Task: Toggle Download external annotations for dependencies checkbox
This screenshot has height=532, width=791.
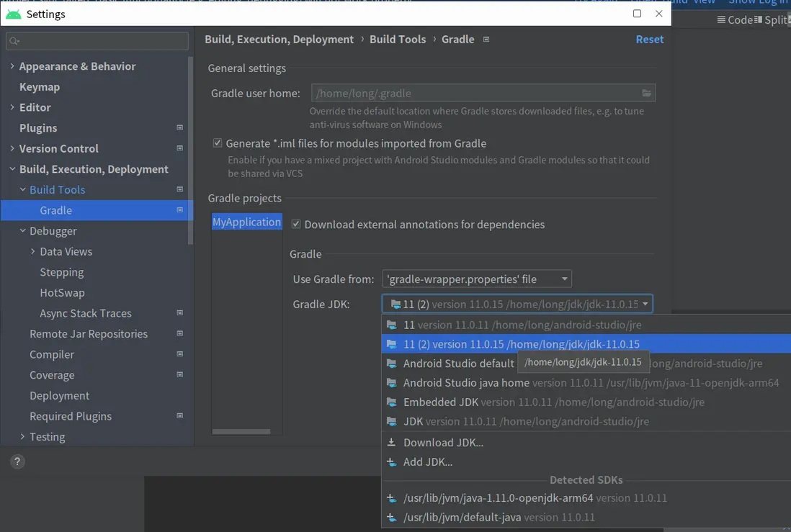Action: pos(296,224)
